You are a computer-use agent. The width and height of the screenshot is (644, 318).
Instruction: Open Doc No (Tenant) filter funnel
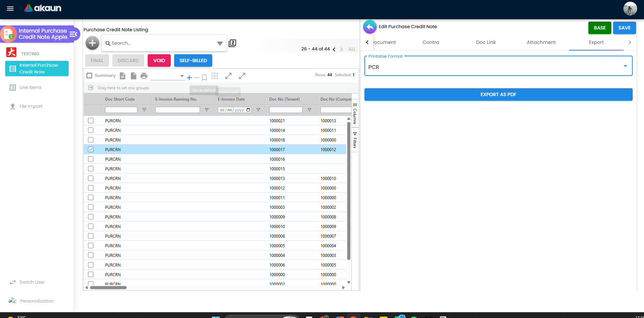pyautogui.click(x=309, y=110)
